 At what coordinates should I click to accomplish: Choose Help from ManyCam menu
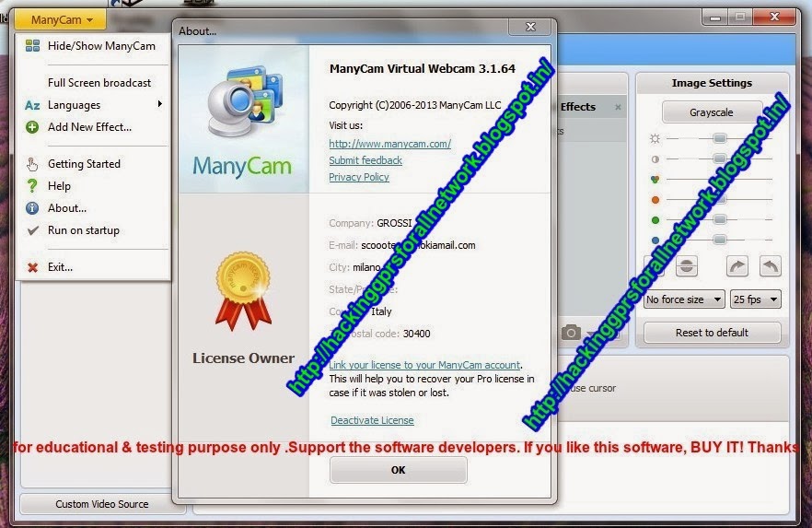pyautogui.click(x=93, y=186)
